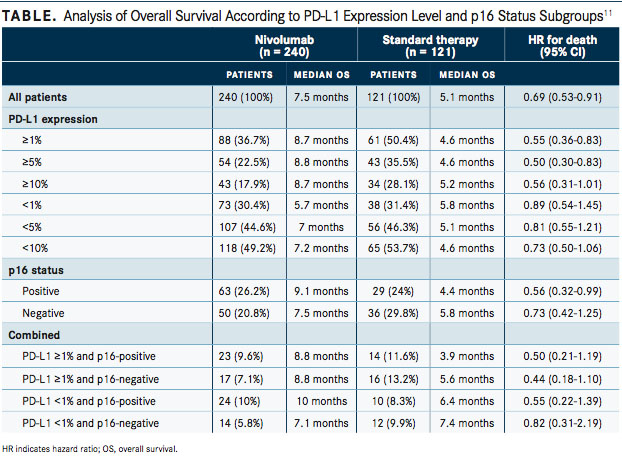Click the '0.56 (0.32-0.99)' value

pos(562,291)
